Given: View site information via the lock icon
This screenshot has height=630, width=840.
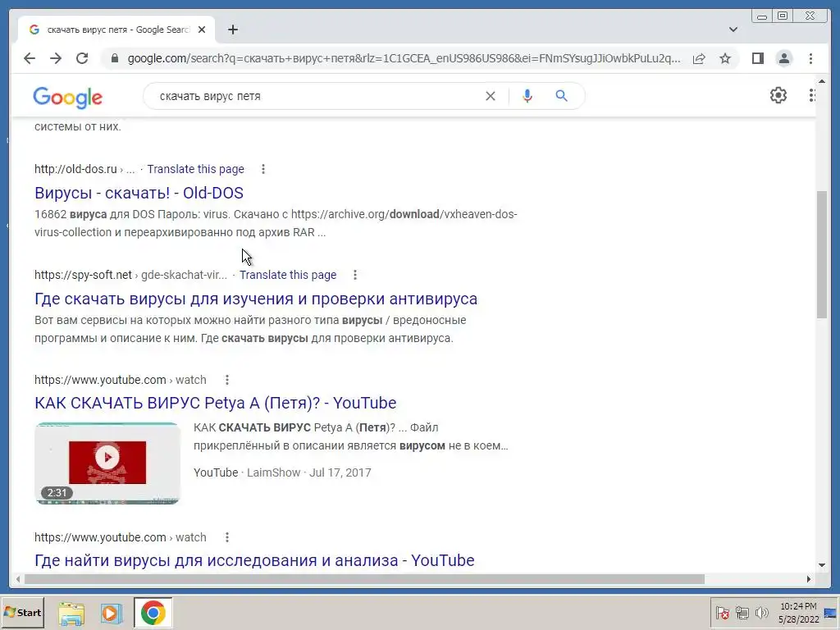Looking at the screenshot, I should (114, 58).
